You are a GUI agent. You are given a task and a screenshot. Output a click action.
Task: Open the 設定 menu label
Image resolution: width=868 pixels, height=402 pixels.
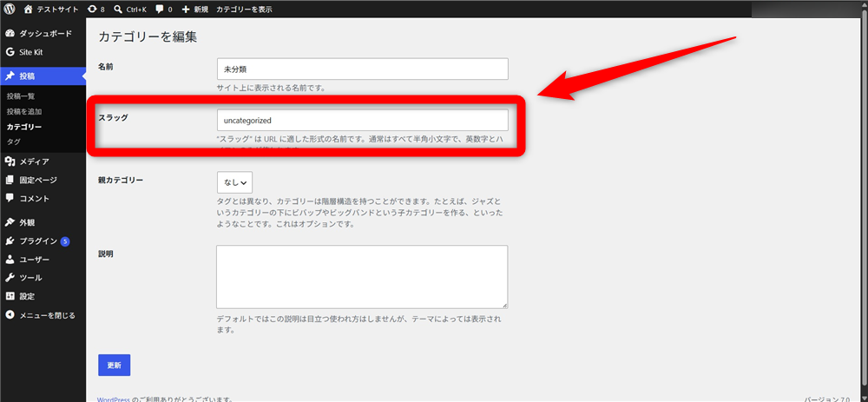27,296
